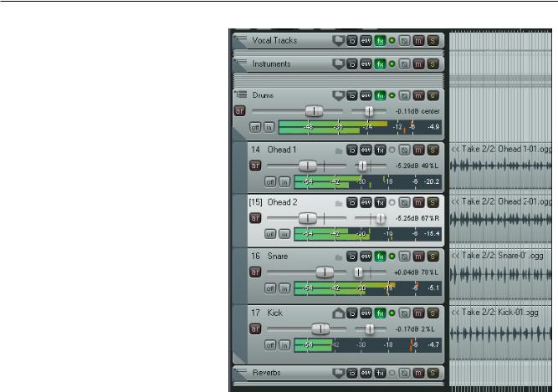Open the io routing for the Kick track
This screenshot has height=392, width=558.
(x=351, y=313)
